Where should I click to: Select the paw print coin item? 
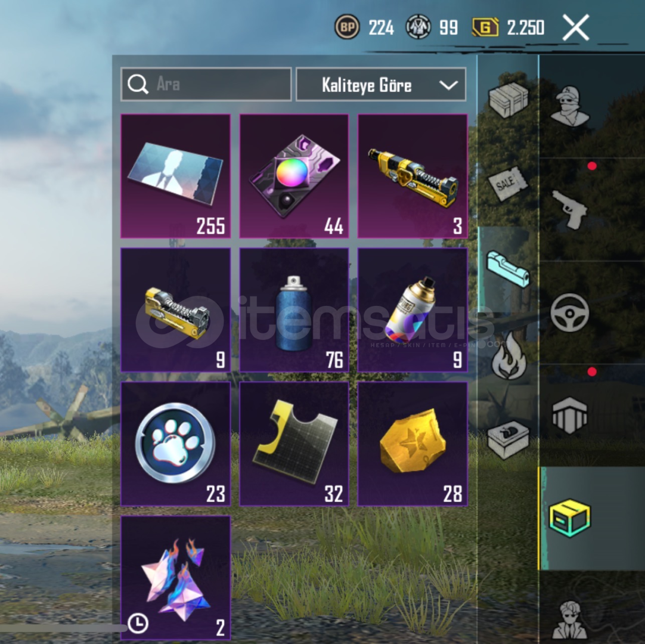click(176, 444)
